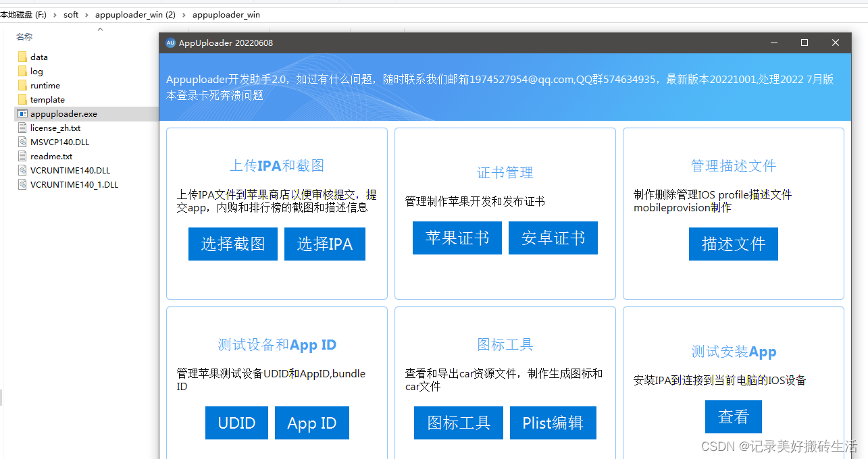
Task: Select the log folder icon in Explorer
Action: click(x=22, y=72)
